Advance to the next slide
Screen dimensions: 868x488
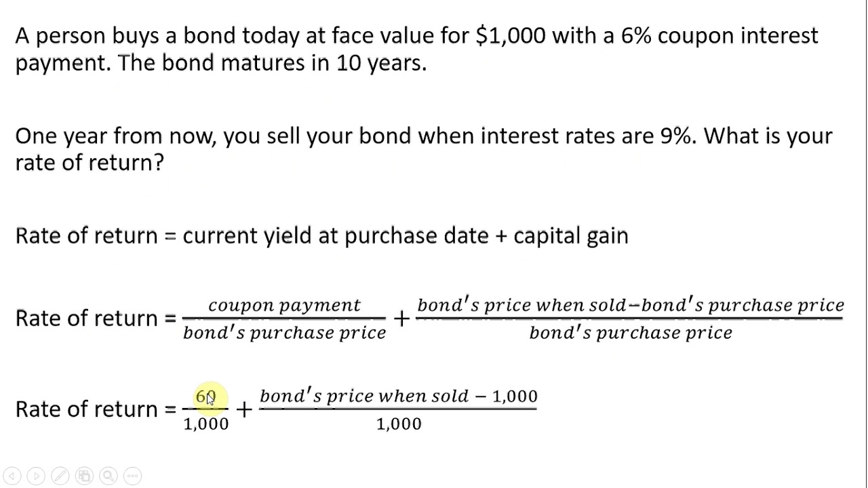tap(36, 476)
